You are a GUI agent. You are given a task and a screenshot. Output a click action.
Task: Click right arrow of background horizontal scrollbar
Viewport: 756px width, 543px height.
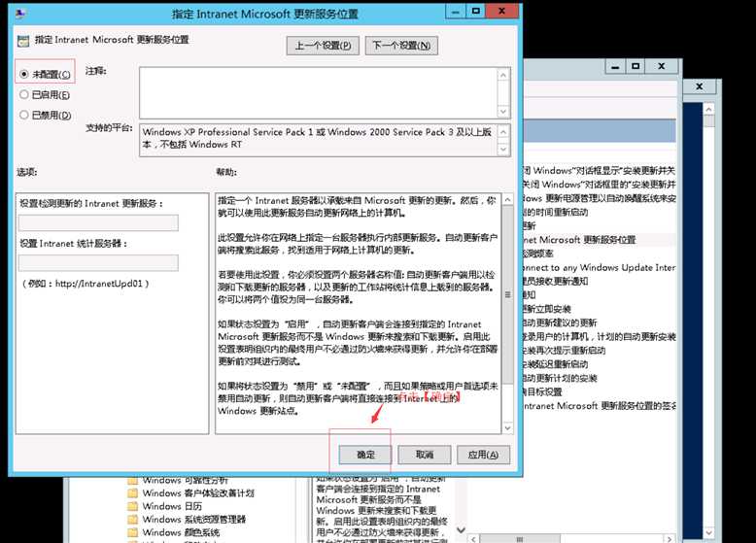tap(669, 539)
